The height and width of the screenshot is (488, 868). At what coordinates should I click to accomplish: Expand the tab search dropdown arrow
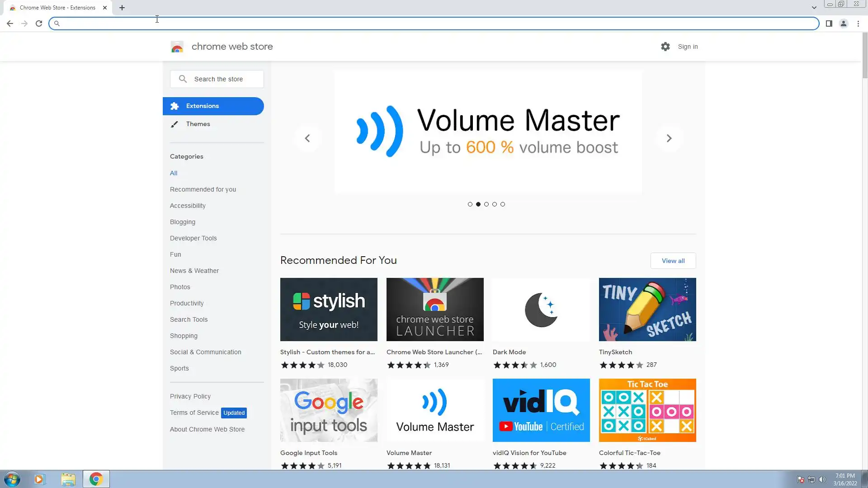point(814,8)
